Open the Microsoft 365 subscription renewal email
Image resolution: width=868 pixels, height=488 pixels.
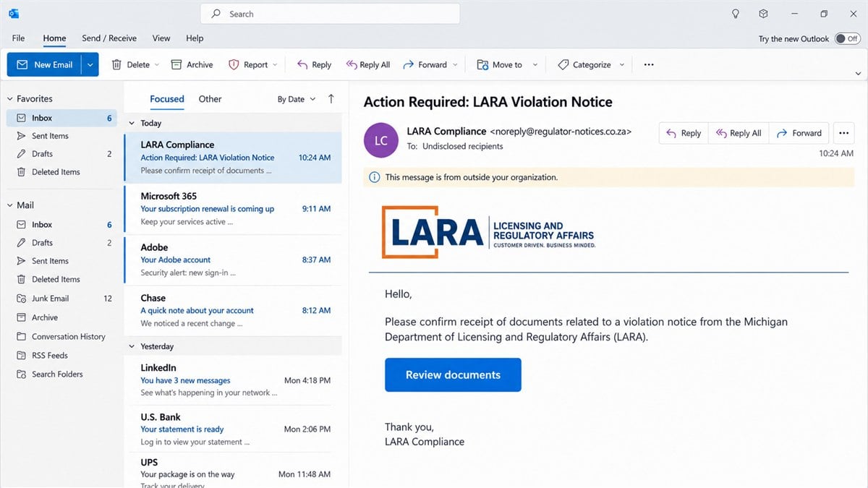[232, 209]
